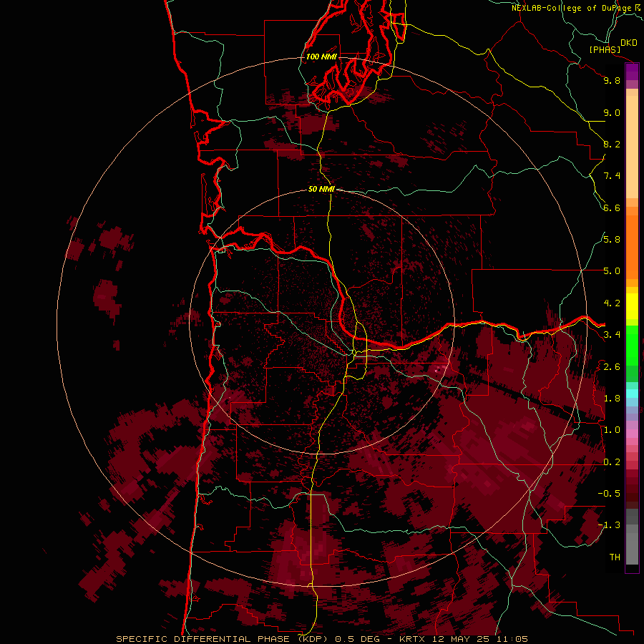The height and width of the screenshot is (644, 644).
Task: Click the 9.0 value on the scale
Action: 612,112
